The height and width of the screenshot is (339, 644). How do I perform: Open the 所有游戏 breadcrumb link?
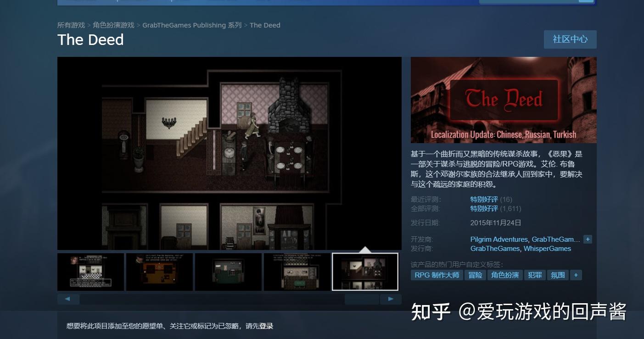tap(71, 25)
